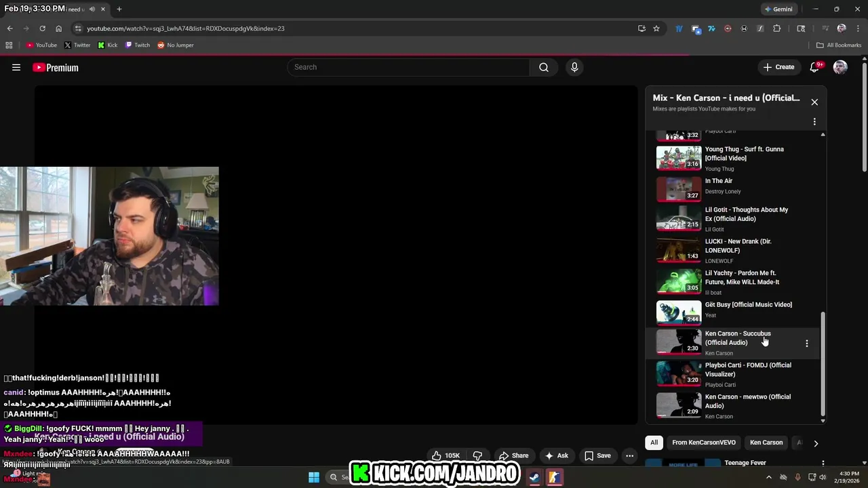868x488 pixels.
Task: Open the Twitch bookmark
Action: pos(138,45)
